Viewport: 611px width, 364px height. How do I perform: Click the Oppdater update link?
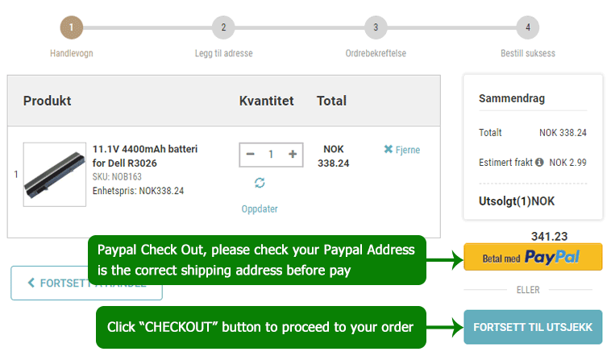(x=260, y=209)
